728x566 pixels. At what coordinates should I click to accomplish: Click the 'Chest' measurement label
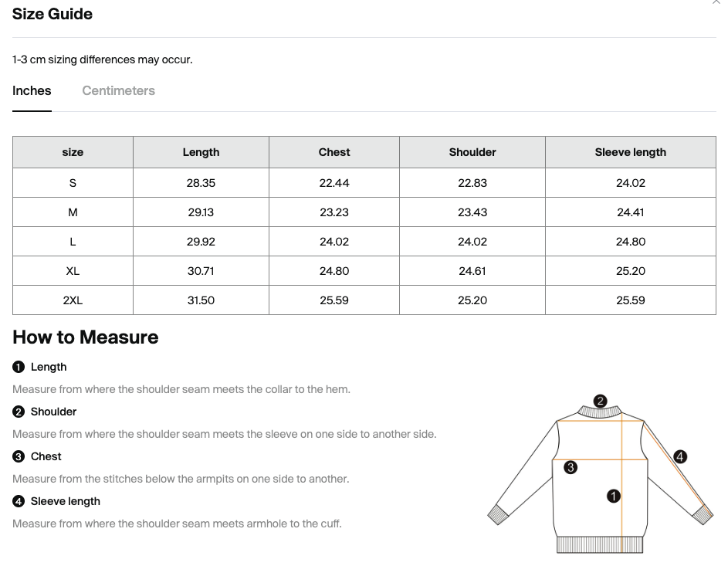46,456
